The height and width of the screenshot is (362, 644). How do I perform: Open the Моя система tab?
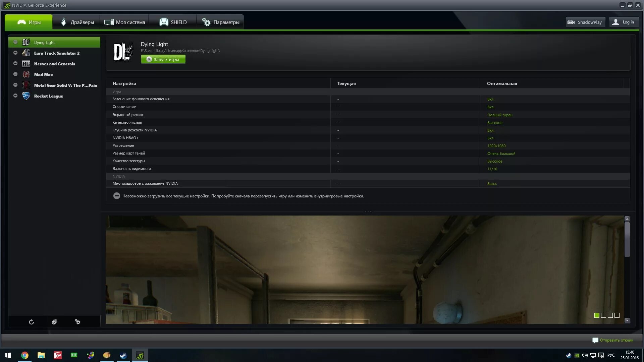tap(124, 22)
